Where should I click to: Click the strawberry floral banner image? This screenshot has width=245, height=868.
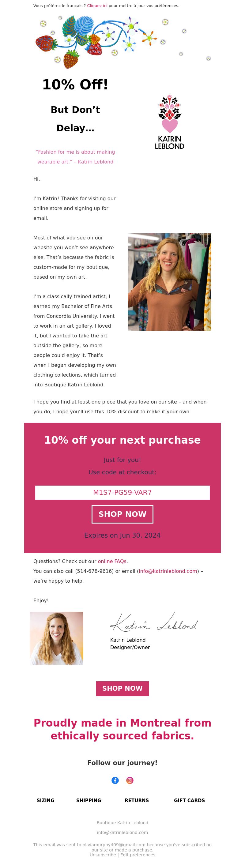click(124, 42)
